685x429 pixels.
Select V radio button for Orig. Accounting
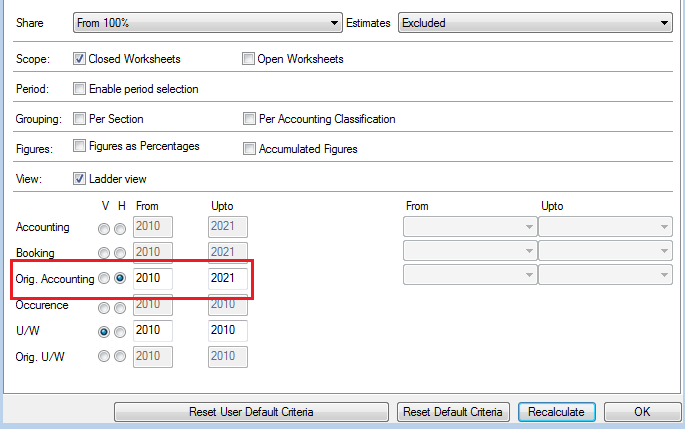(x=104, y=279)
